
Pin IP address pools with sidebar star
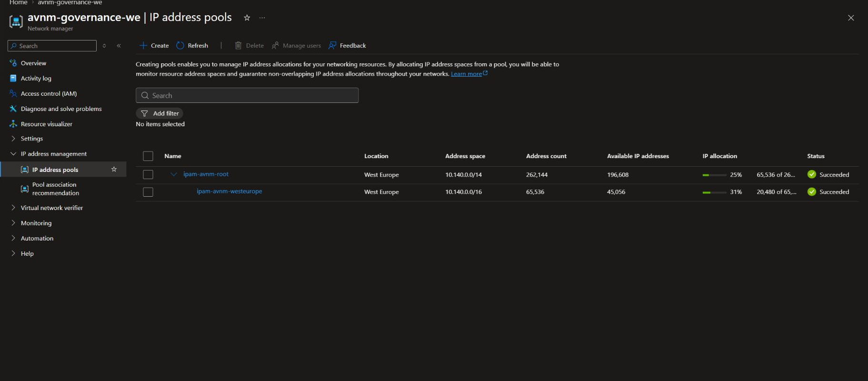[x=114, y=169]
